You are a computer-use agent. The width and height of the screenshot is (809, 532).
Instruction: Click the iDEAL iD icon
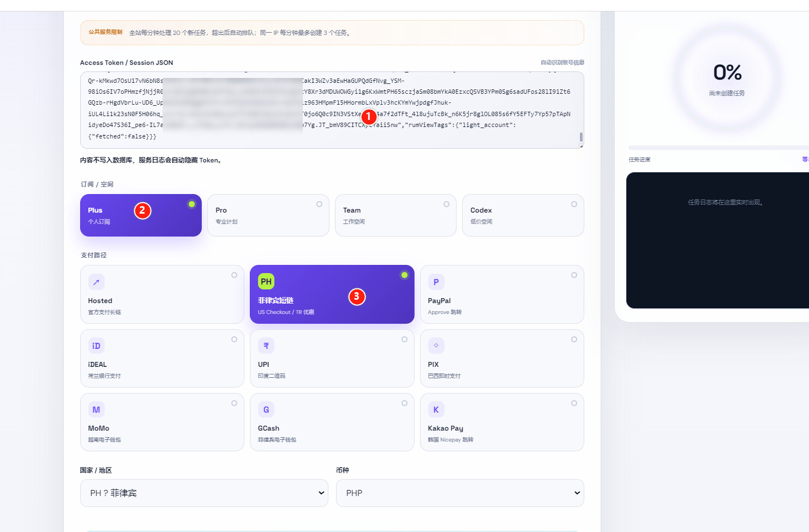tap(96, 346)
